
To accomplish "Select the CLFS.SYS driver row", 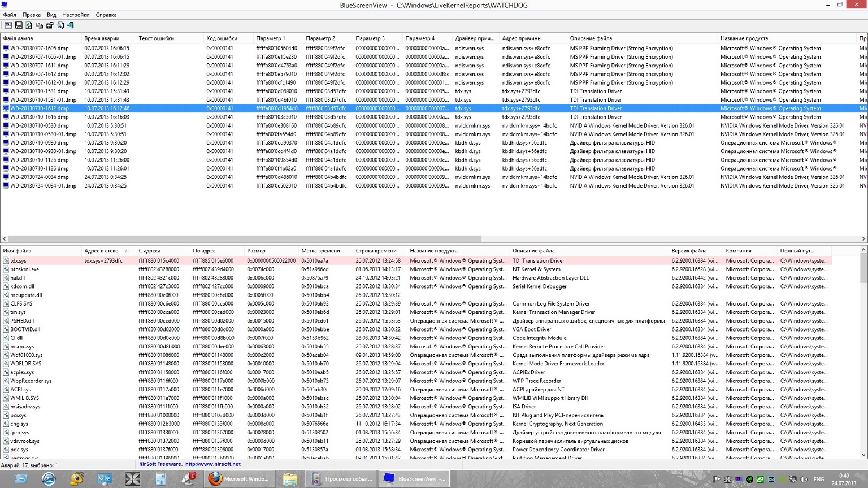I will (416, 304).
